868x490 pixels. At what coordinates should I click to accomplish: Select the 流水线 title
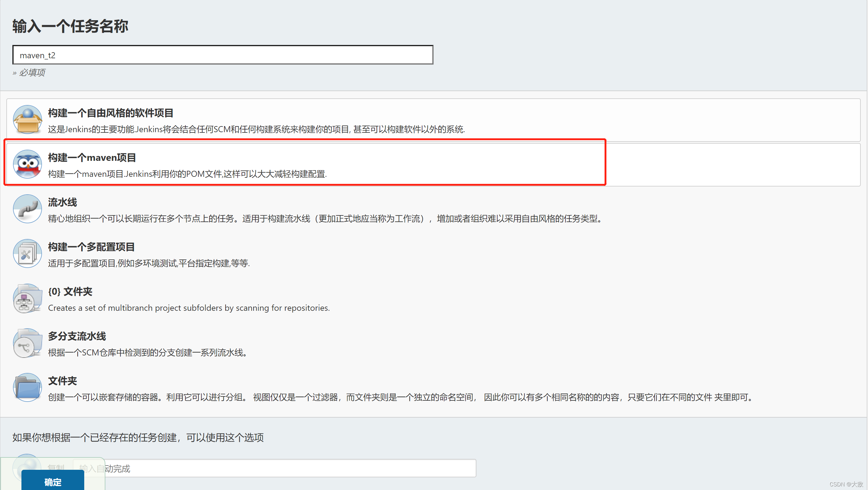[62, 202]
